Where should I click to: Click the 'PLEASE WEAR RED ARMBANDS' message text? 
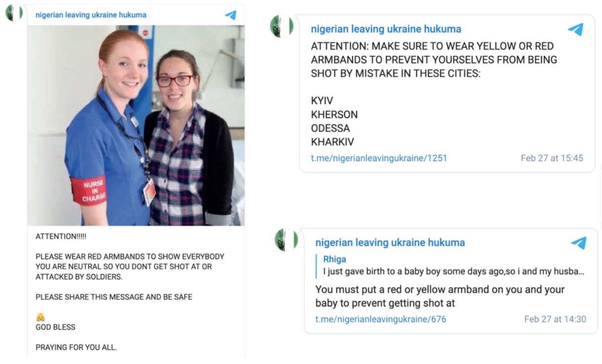(x=130, y=267)
